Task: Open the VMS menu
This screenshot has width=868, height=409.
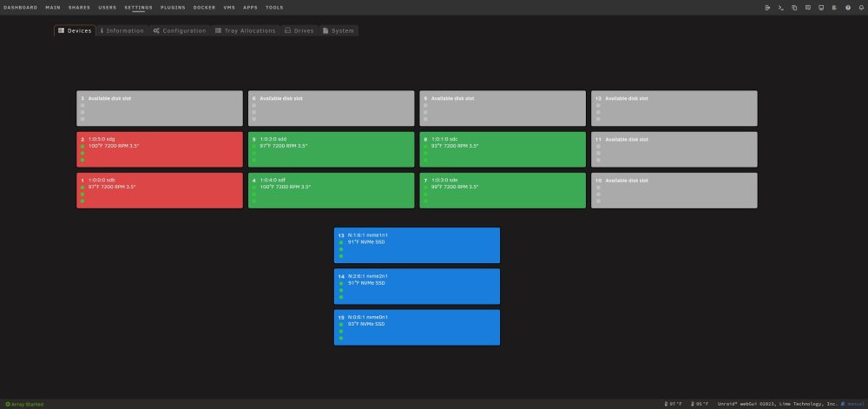Action: click(229, 8)
